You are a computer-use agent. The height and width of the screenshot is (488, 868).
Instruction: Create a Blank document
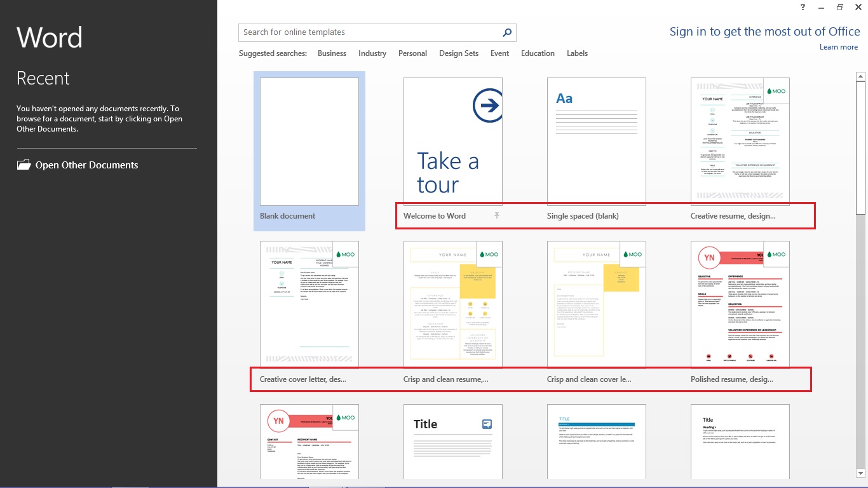tap(309, 151)
